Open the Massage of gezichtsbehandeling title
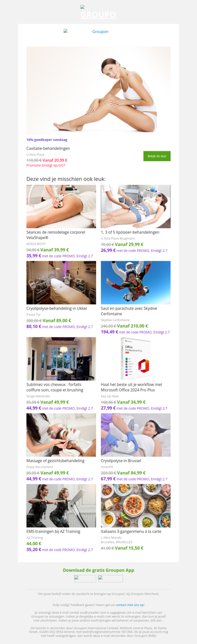This screenshot has width=197, height=644. pyautogui.click(x=55, y=461)
